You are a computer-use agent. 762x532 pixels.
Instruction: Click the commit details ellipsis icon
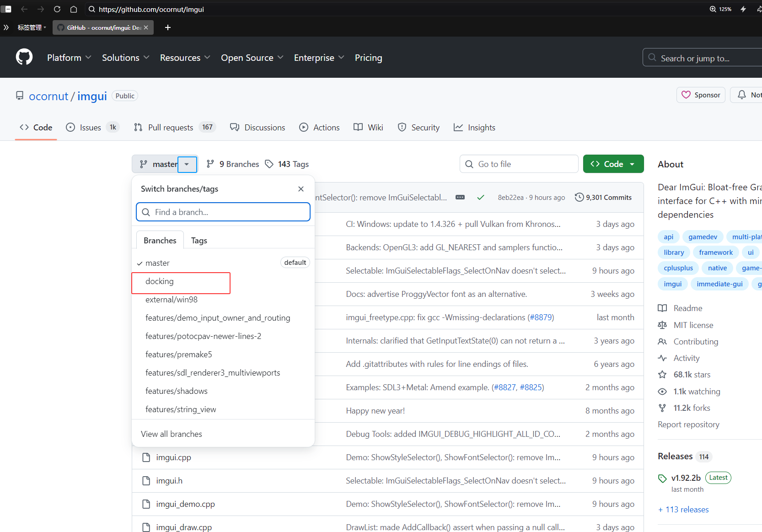pos(460,197)
